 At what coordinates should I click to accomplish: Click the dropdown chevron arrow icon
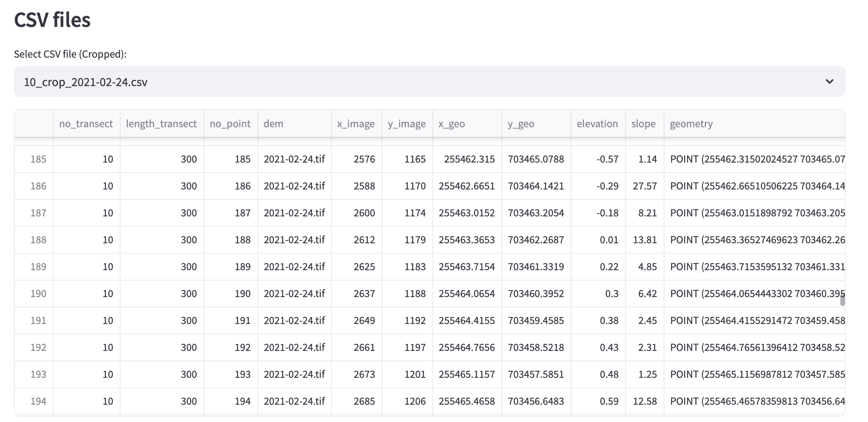[x=830, y=81]
